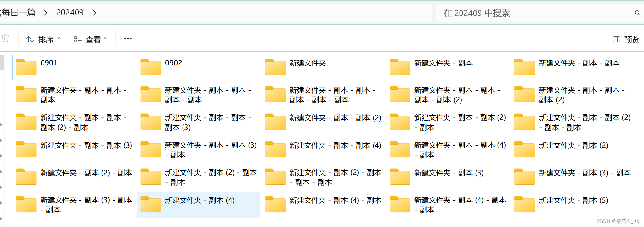The height and width of the screenshot is (227, 644).
Task: Click the view layout icon beside 查看
Action: pos(78,39)
